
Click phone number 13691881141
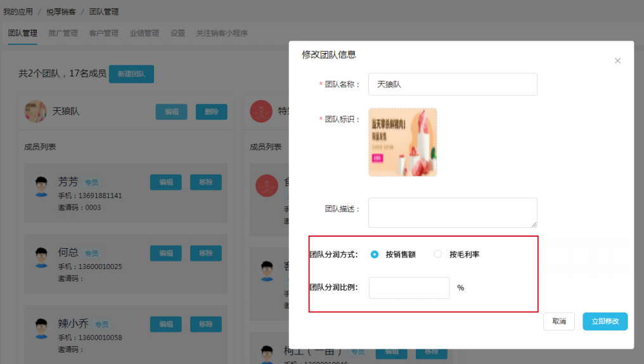(x=100, y=196)
